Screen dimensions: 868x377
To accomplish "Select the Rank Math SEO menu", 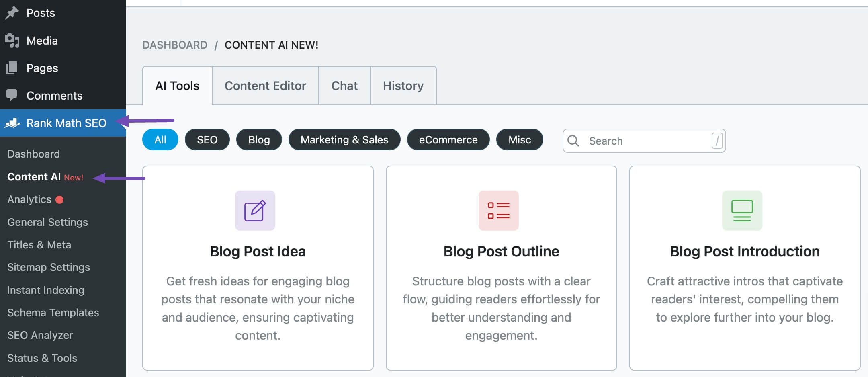I will point(63,123).
